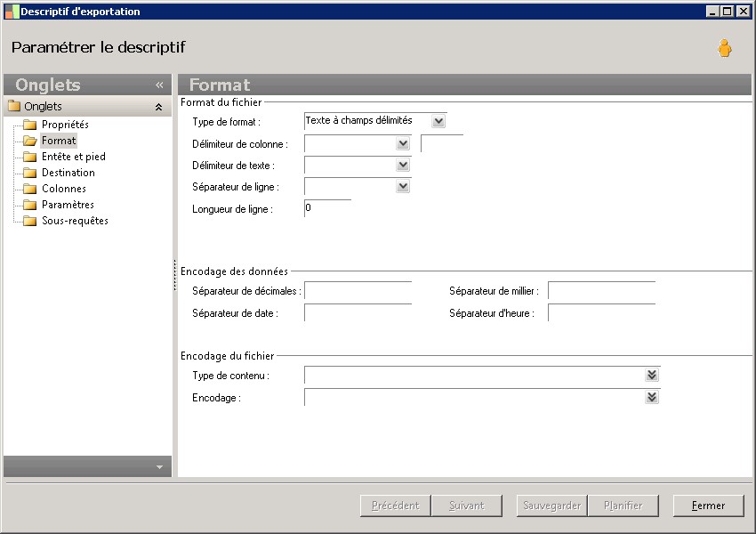Viewport: 756px width, 534px height.
Task: Click the Propriétés folder icon
Action: click(x=30, y=125)
